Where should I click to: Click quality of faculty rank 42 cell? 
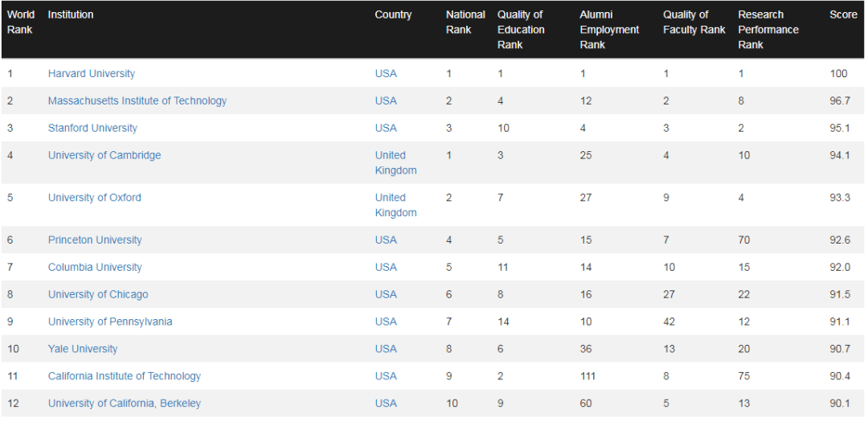pos(669,322)
